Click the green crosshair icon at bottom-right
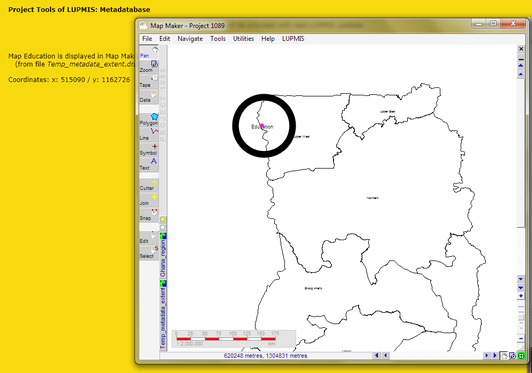The width and height of the screenshot is (532, 373). tap(521, 356)
